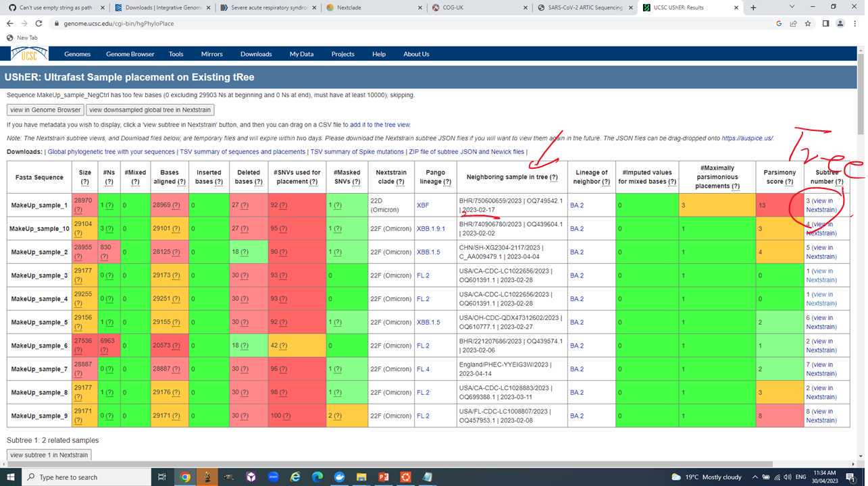Click the 'view subtree 1 in Nextstrain' button
The width and height of the screenshot is (868, 486).
click(49, 455)
